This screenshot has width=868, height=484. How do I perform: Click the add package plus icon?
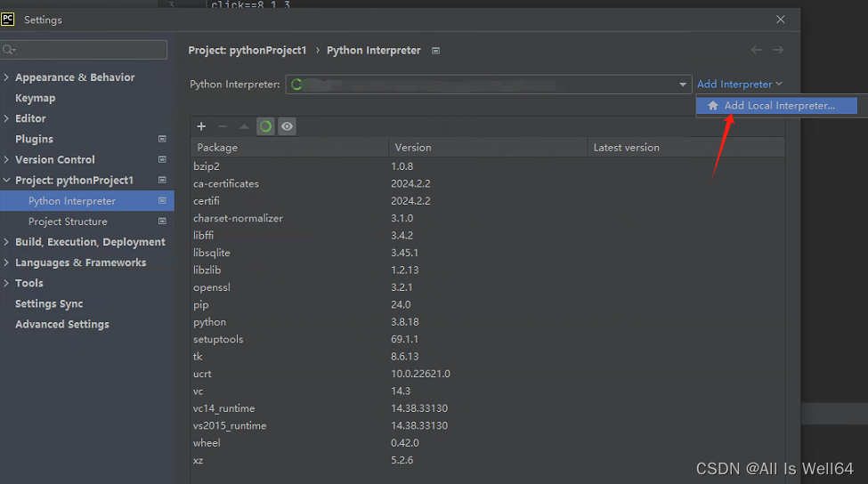[201, 126]
